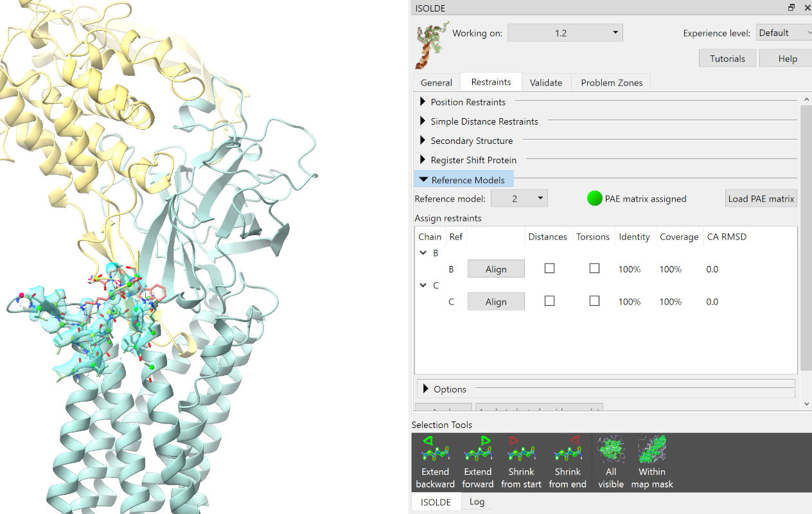Screen dimensions: 812x514
Task: Open the Reference model dropdown
Action: pyautogui.click(x=519, y=199)
